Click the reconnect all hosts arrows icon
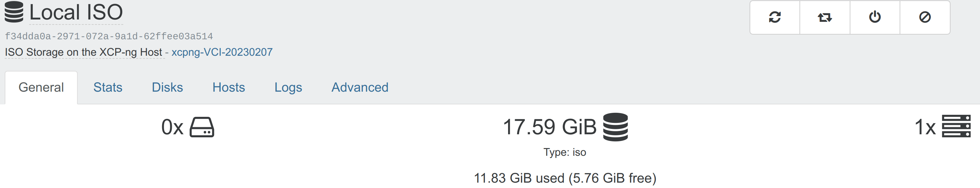Image resolution: width=980 pixels, height=188 pixels. point(825,17)
